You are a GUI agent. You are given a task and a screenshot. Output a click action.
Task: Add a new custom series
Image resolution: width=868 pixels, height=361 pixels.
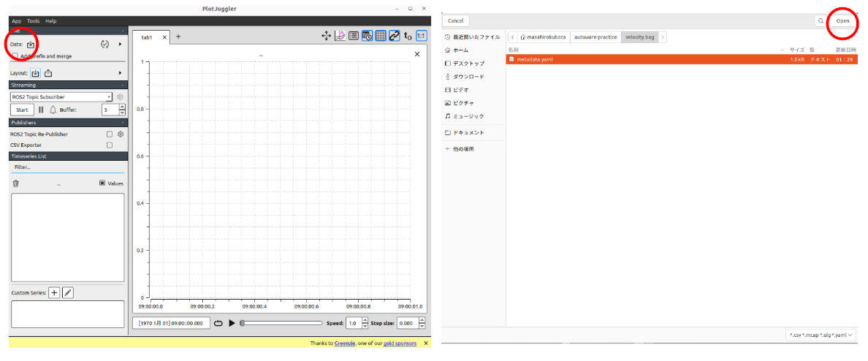click(x=54, y=292)
